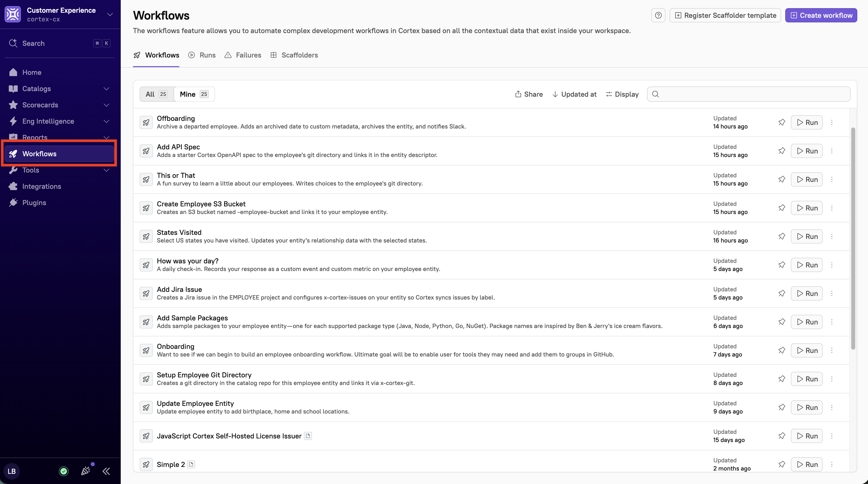The image size is (868, 484).
Task: Pin the Add API Spec workflow
Action: tap(782, 151)
